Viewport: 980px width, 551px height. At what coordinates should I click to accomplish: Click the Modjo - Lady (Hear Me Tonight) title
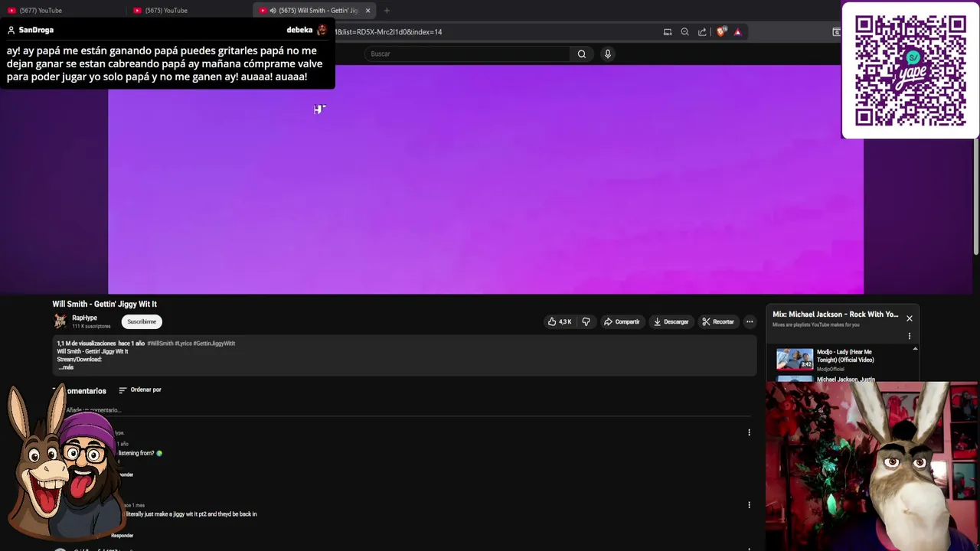tap(845, 356)
